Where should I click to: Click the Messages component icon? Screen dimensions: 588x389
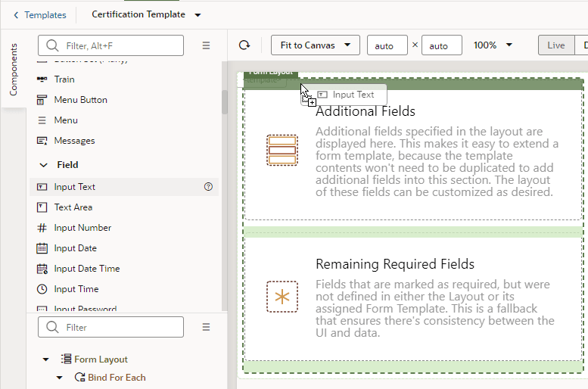tap(42, 141)
